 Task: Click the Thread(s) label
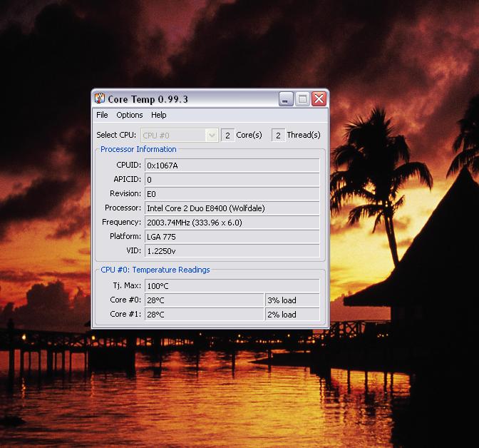click(304, 135)
